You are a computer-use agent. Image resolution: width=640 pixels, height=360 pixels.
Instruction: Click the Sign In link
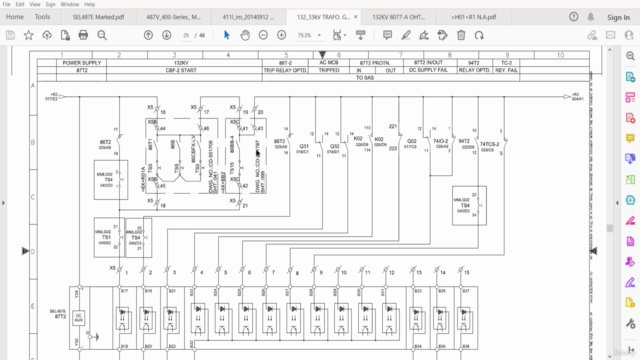tap(618, 17)
